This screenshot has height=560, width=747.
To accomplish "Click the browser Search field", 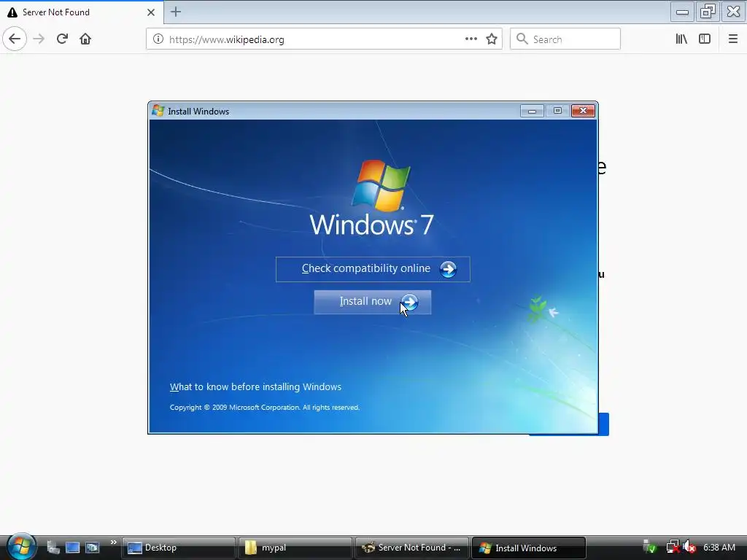I will [x=565, y=39].
